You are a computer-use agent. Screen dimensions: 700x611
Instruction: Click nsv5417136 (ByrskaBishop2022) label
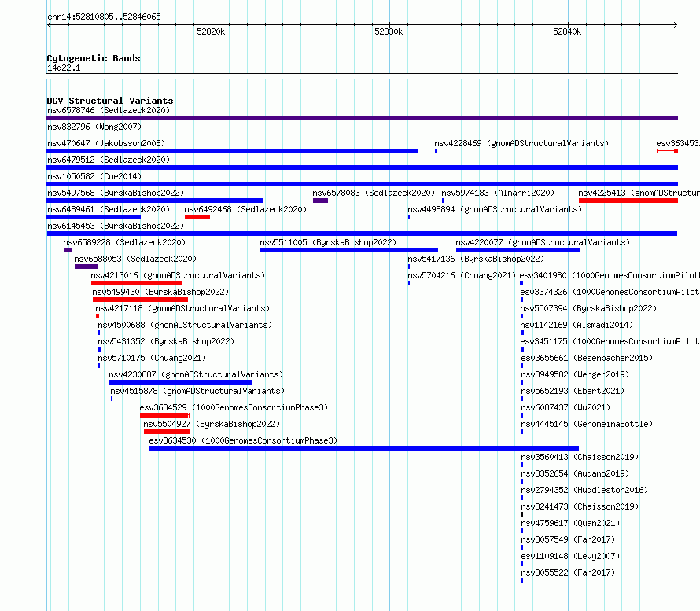(476, 259)
